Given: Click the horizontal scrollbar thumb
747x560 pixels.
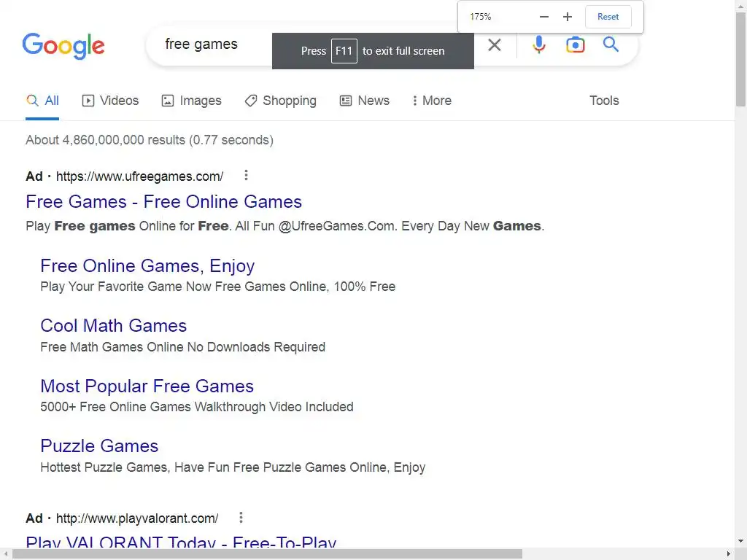Looking at the screenshot, I should (267, 554).
